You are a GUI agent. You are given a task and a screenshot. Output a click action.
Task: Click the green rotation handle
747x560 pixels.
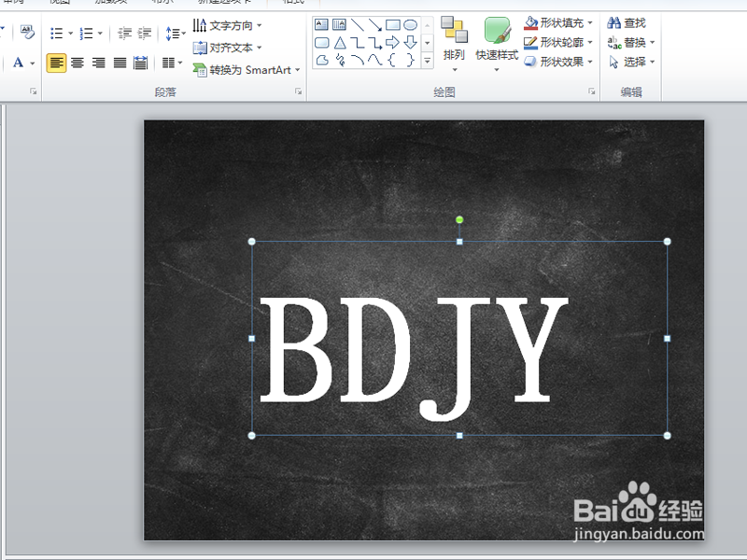pos(459,219)
